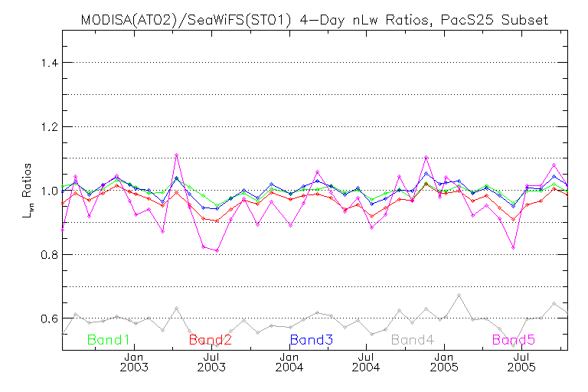Click the Jan 2005 x-axis label
The height and width of the screenshot is (392, 588).
pyautogui.click(x=444, y=362)
